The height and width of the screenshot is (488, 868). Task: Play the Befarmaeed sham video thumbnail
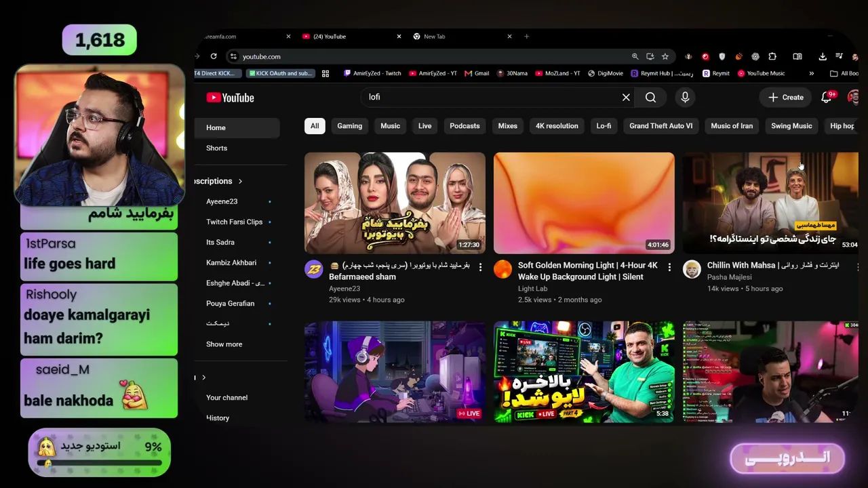(395, 203)
